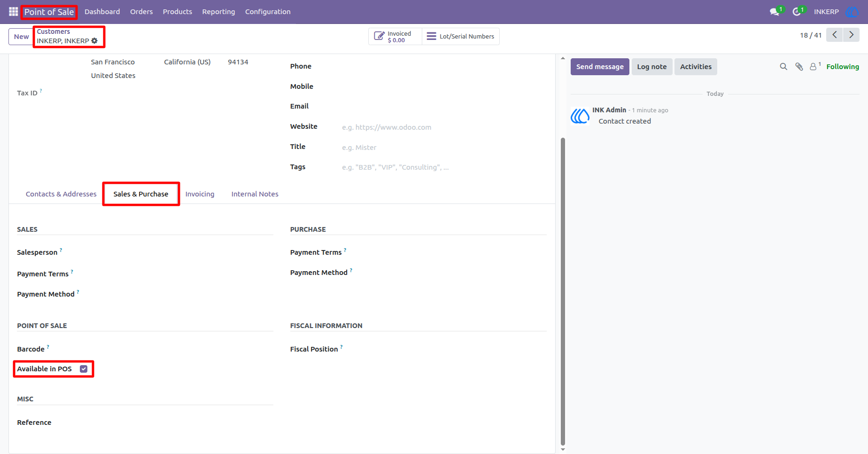Open Lot/Serial Numbers stat button
Image resolution: width=868 pixels, height=454 pixels.
[461, 37]
